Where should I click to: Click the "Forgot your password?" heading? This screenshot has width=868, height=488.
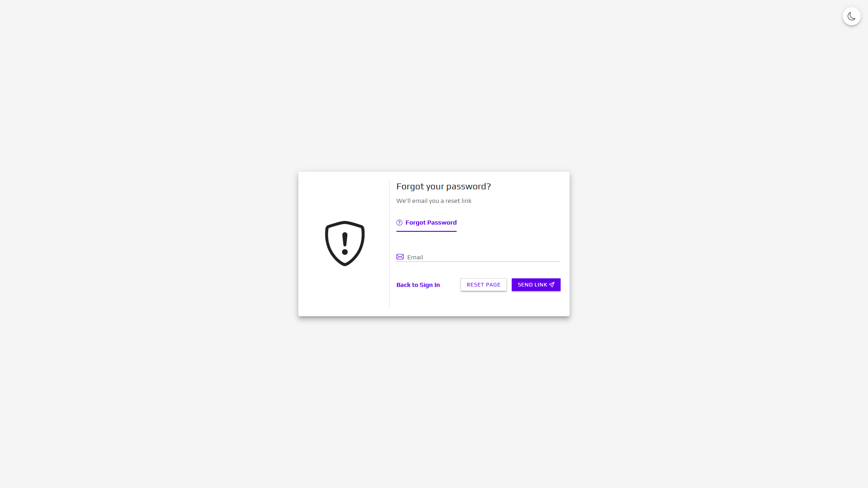tap(443, 187)
